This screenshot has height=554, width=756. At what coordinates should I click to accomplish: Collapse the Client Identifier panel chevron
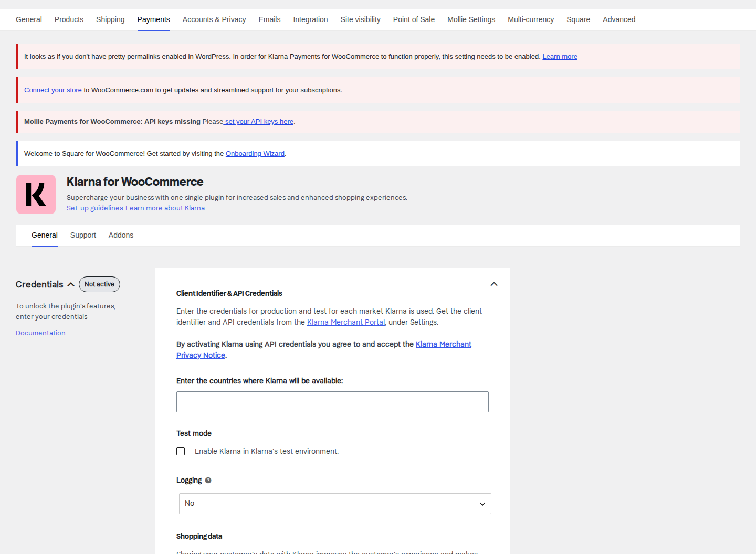pyautogui.click(x=493, y=284)
